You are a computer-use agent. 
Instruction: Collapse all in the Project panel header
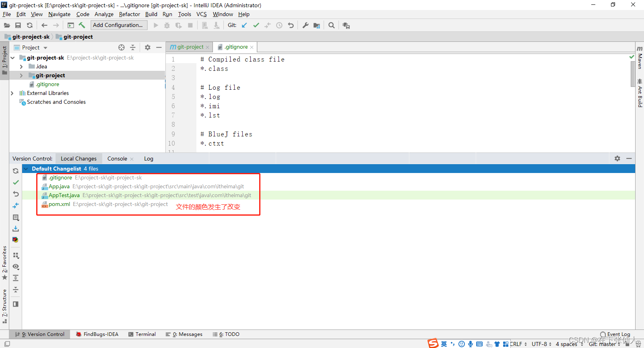(x=133, y=47)
